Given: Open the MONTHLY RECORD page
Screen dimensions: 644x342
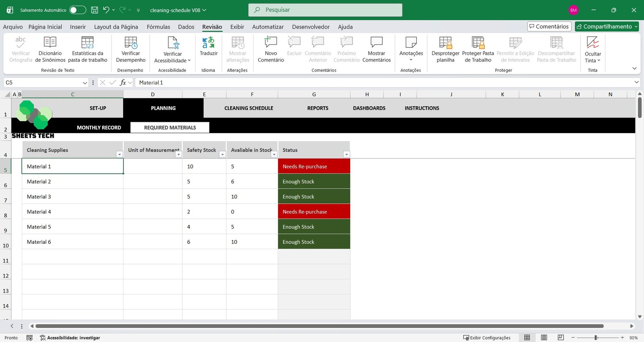Looking at the screenshot, I should [99, 128].
